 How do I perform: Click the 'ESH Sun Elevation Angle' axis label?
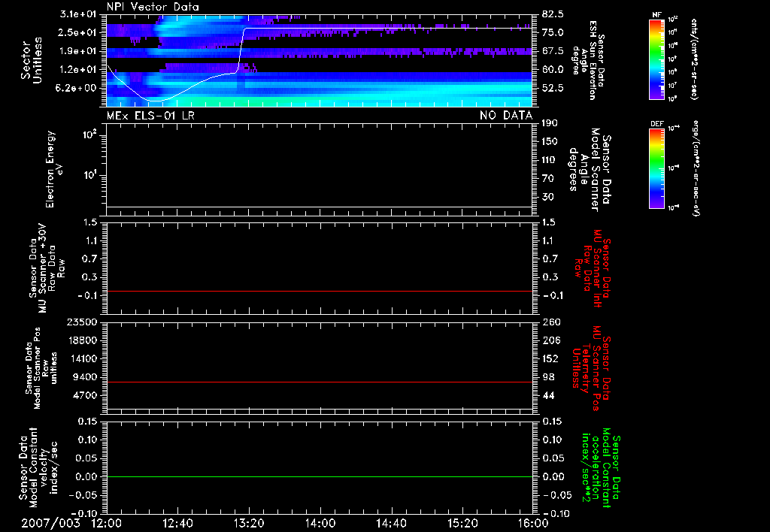click(588, 60)
